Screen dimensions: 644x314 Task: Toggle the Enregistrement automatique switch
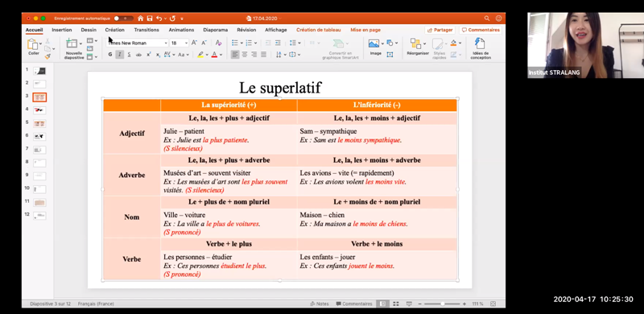[x=123, y=19]
